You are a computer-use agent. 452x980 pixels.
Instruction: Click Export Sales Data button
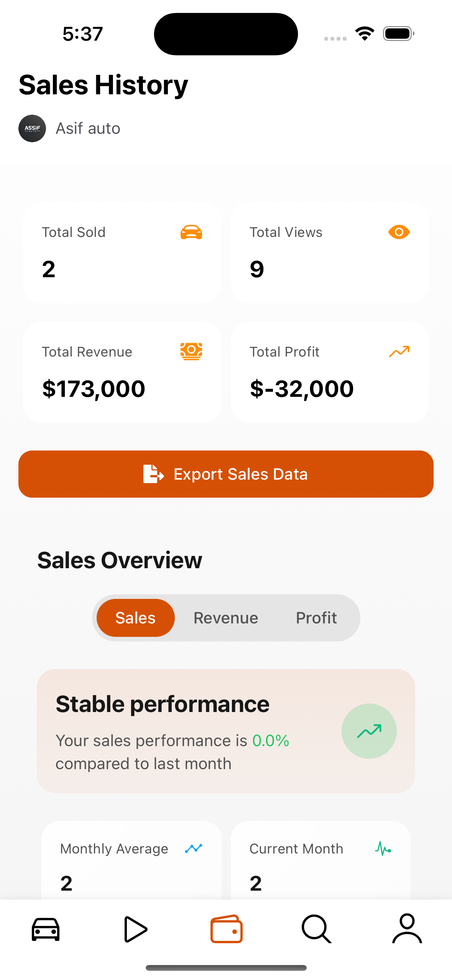[226, 474]
